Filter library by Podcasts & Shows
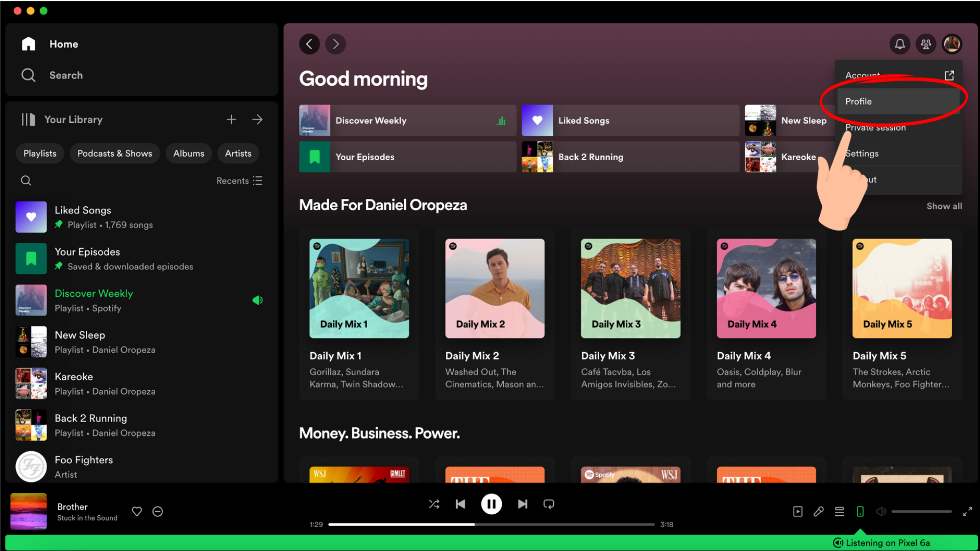 pyautogui.click(x=115, y=153)
